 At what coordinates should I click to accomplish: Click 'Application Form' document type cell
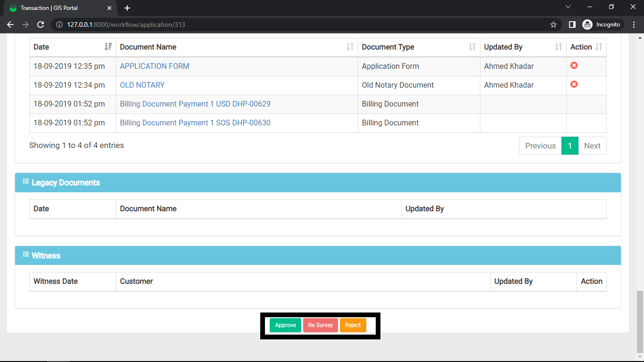pyautogui.click(x=390, y=66)
